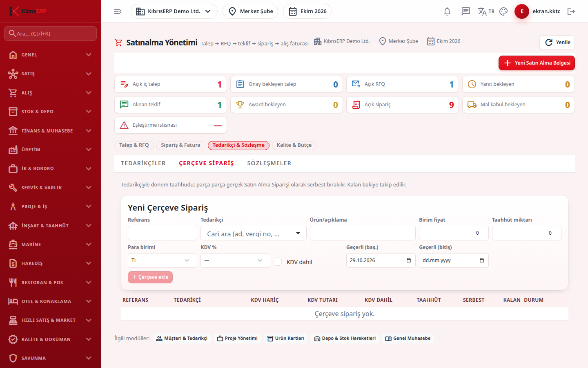Viewport: 588px width, 368px height.
Task: Click the Çerçeve ekle button
Action: [150, 277]
